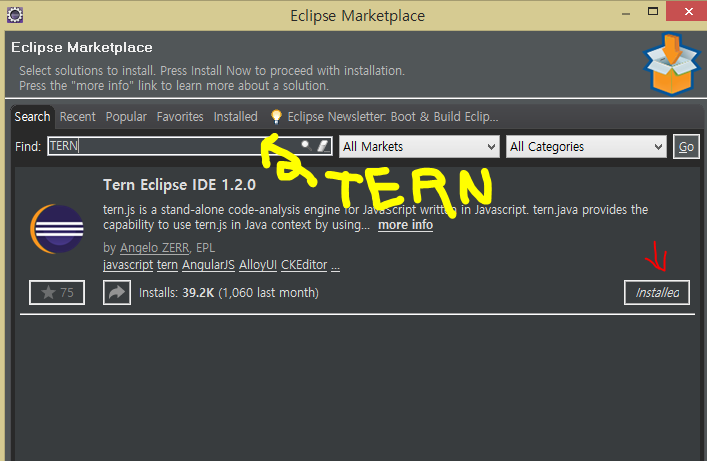Screen dimensions: 707x461
Task: Click the AlloyUI tag link
Action: point(258,265)
